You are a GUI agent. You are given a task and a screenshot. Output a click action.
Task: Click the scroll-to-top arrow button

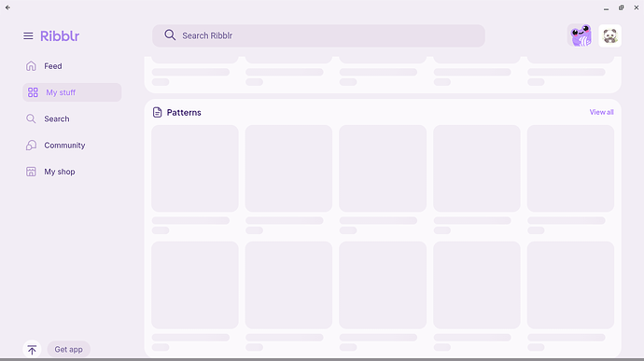coord(32,350)
